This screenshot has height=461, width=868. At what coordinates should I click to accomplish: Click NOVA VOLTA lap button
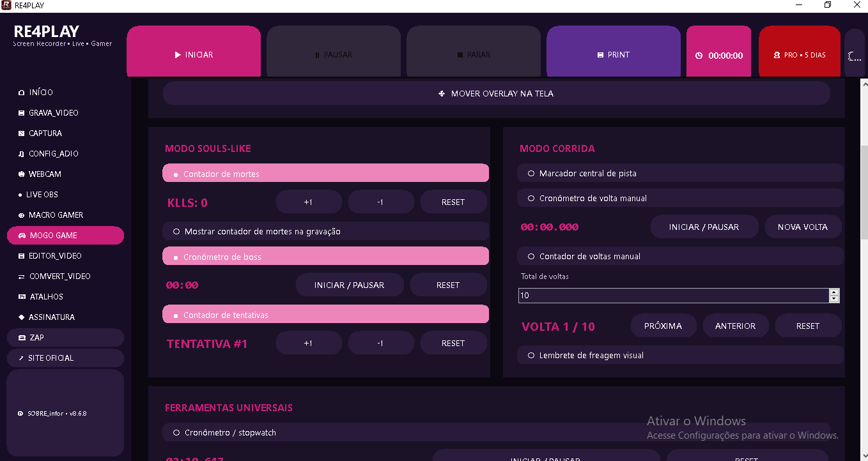[803, 227]
